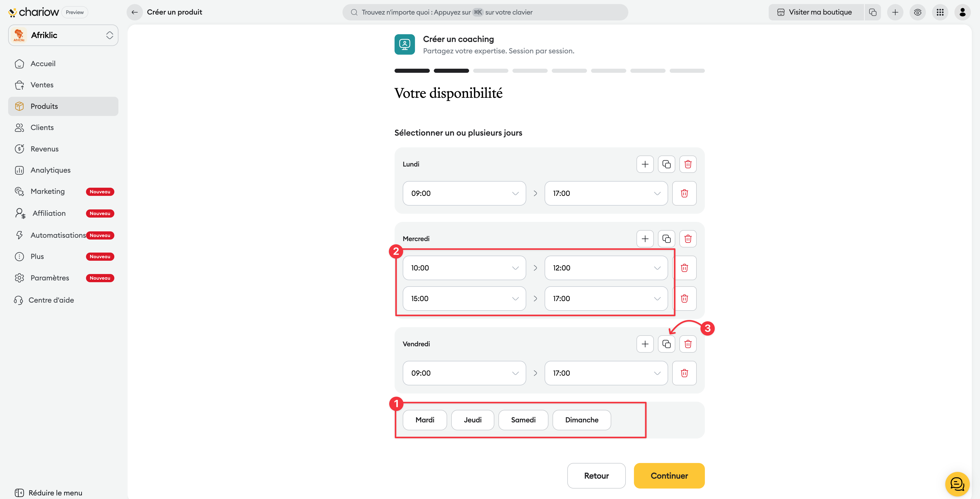Click Visiter ma boutique button
This screenshot has height=499, width=980.
click(815, 12)
